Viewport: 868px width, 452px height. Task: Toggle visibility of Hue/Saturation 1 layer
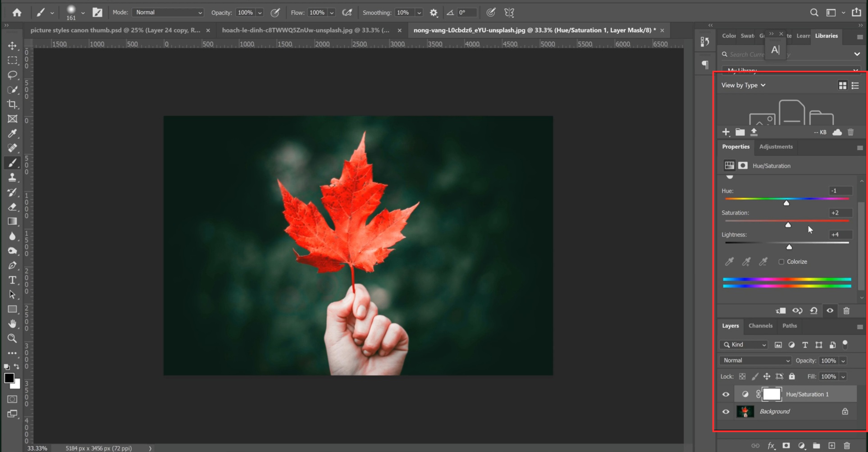coord(726,394)
